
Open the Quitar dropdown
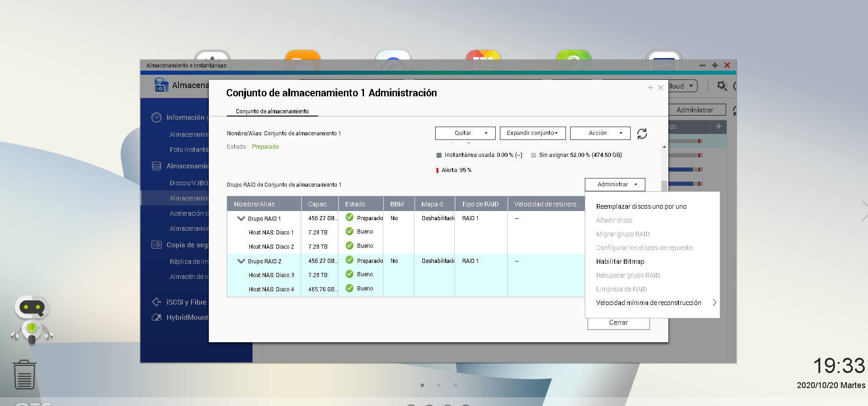click(x=465, y=133)
